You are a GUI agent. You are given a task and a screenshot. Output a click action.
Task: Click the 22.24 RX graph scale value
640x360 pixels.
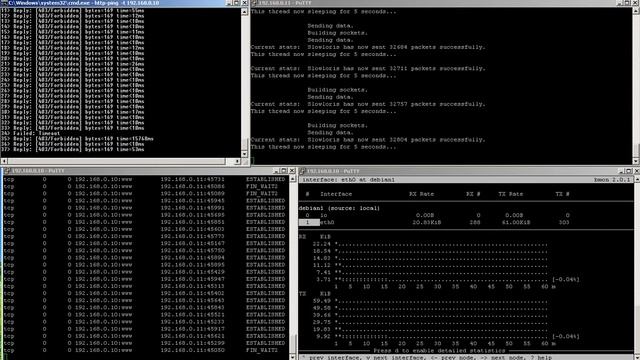(322, 244)
